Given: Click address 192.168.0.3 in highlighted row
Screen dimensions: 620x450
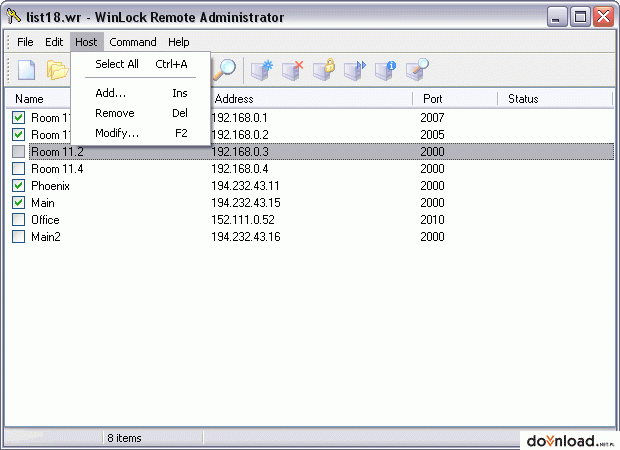Looking at the screenshot, I should click(x=240, y=152).
